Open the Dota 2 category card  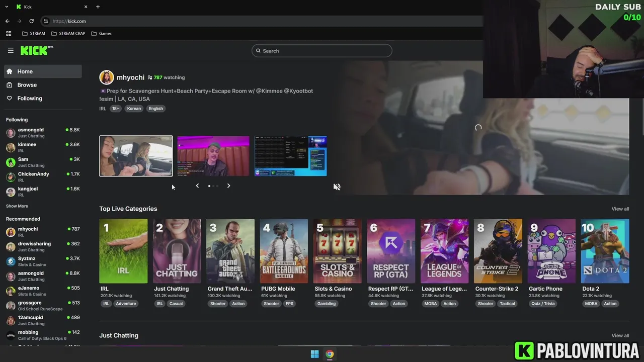point(605,251)
